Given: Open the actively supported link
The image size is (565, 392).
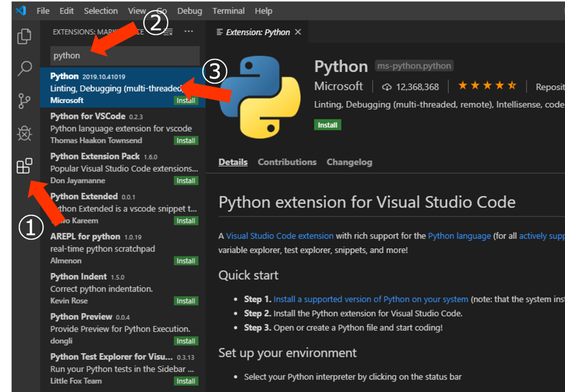Looking at the screenshot, I should click(x=542, y=236).
